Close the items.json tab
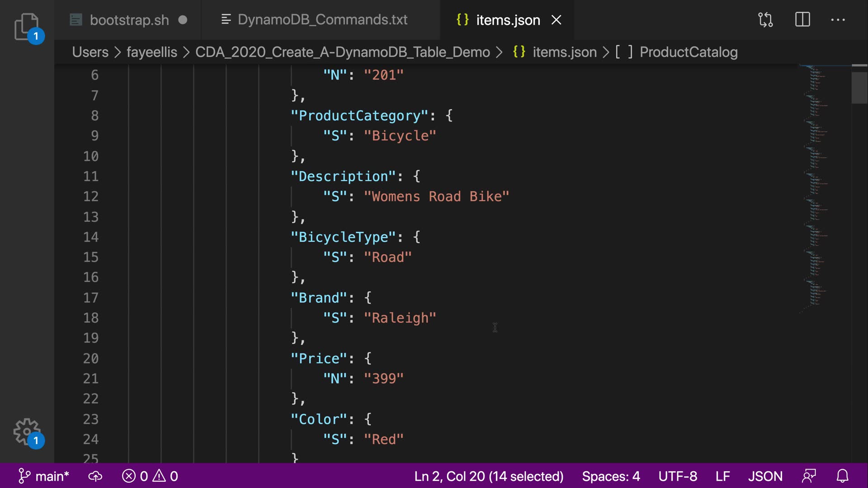This screenshot has width=868, height=488. click(557, 20)
